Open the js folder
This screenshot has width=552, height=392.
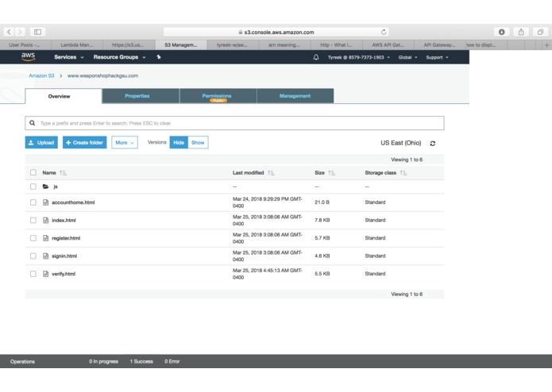point(56,186)
